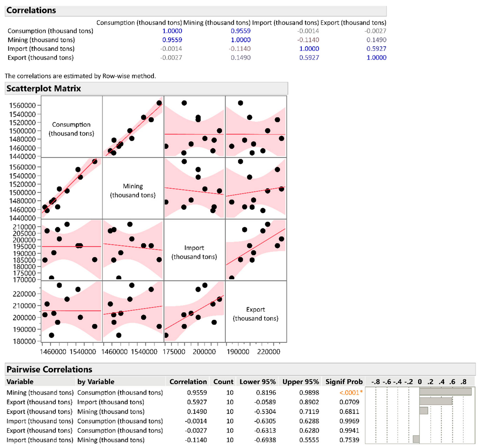Viewport: 479px width, 448px height.
Task: Select -0.0027 in the Consumption row of Correlations
Action: pyautogui.click(x=375, y=31)
